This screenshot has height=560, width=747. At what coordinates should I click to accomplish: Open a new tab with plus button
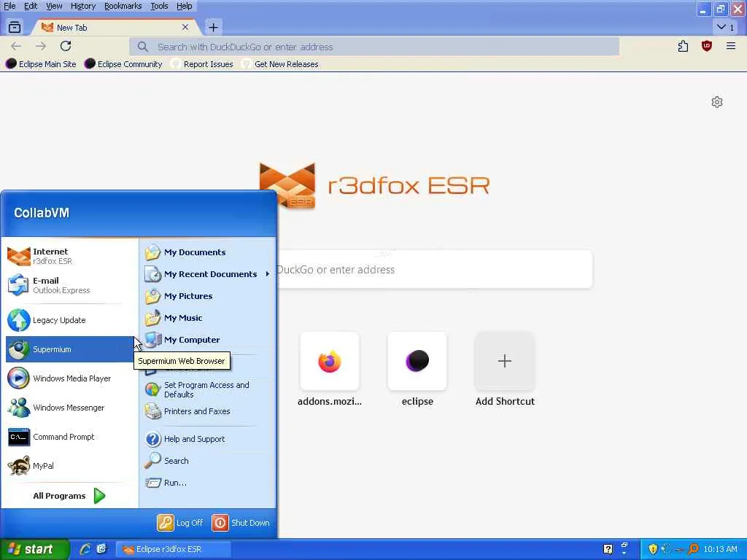[214, 28]
